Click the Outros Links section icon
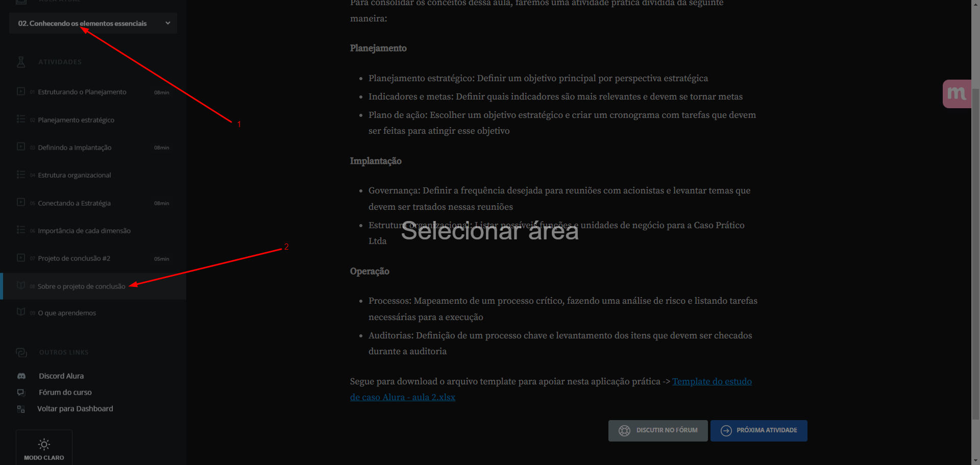The width and height of the screenshot is (980, 465). point(21,353)
